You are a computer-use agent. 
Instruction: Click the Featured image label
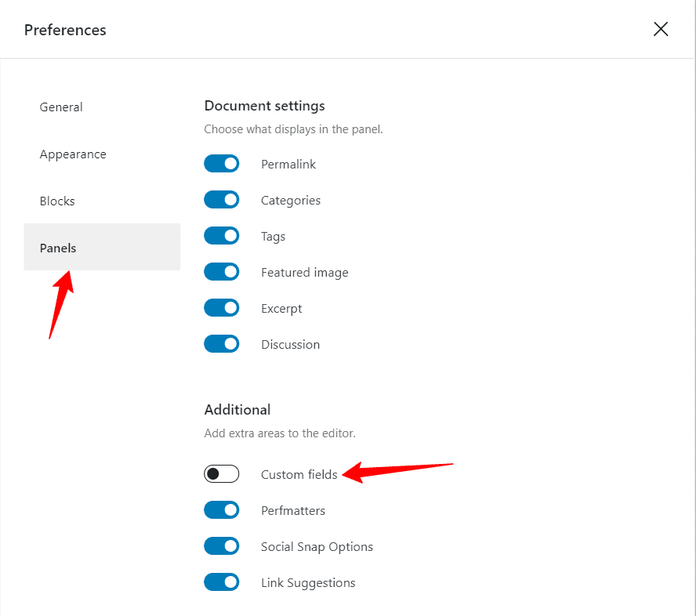tap(304, 273)
